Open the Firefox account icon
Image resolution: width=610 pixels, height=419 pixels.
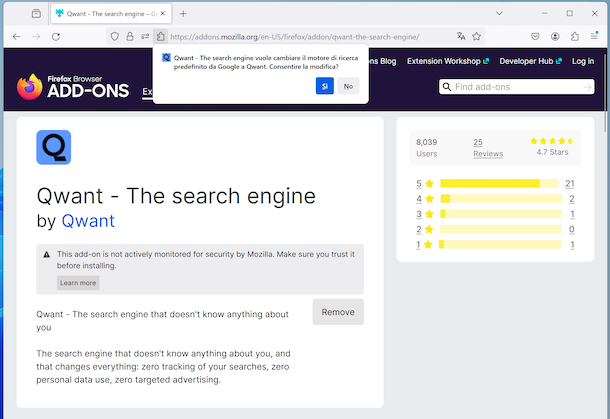pyautogui.click(x=555, y=37)
